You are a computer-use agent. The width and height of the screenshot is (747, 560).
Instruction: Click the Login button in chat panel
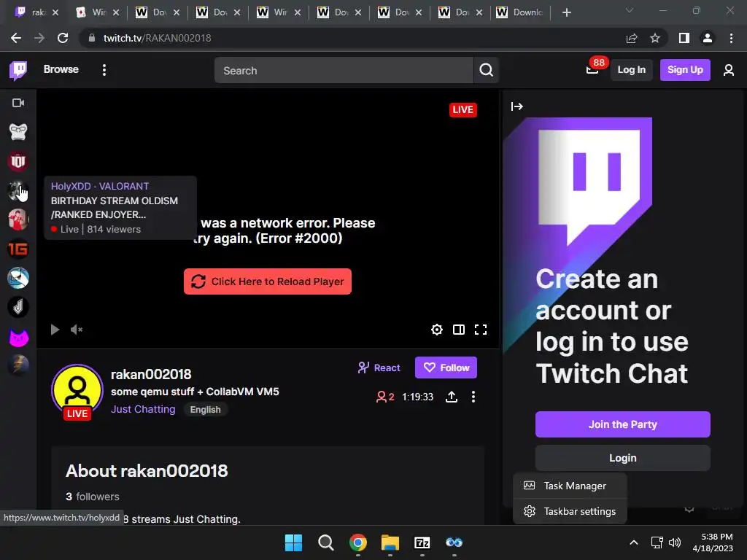pos(623,458)
